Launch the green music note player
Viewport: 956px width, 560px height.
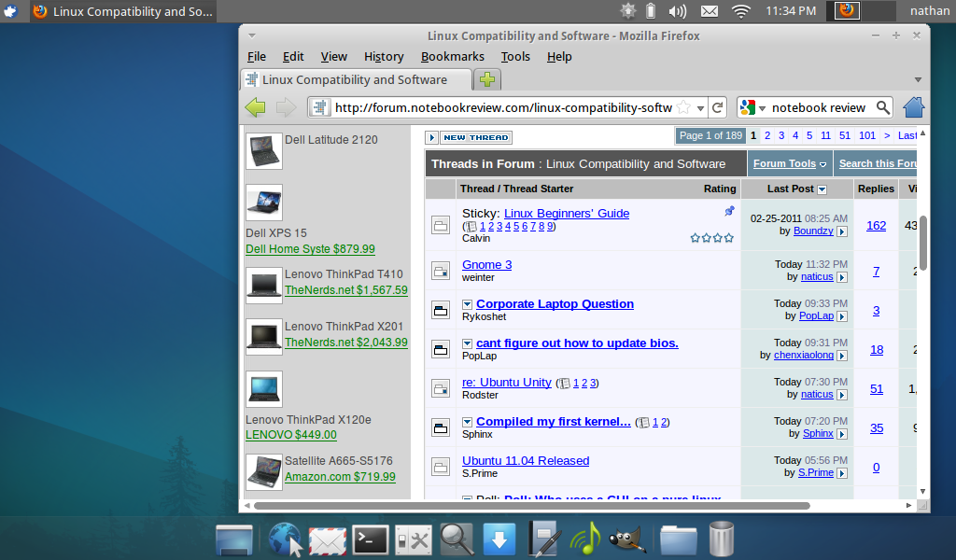(585, 539)
